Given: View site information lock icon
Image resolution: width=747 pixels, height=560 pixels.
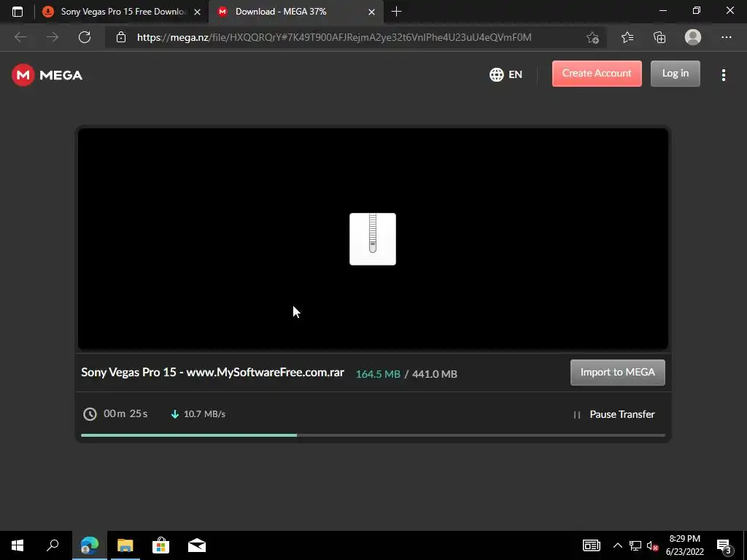Looking at the screenshot, I should [121, 37].
